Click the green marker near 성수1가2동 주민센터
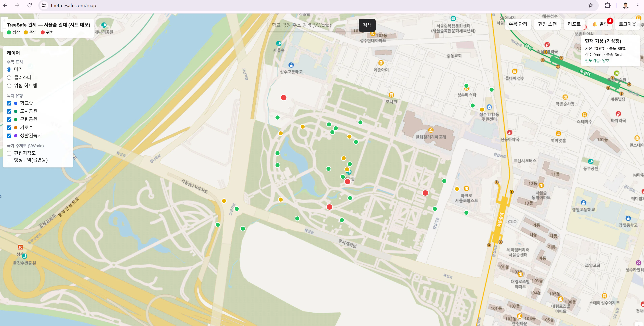The image size is (644, 326). coord(472,106)
